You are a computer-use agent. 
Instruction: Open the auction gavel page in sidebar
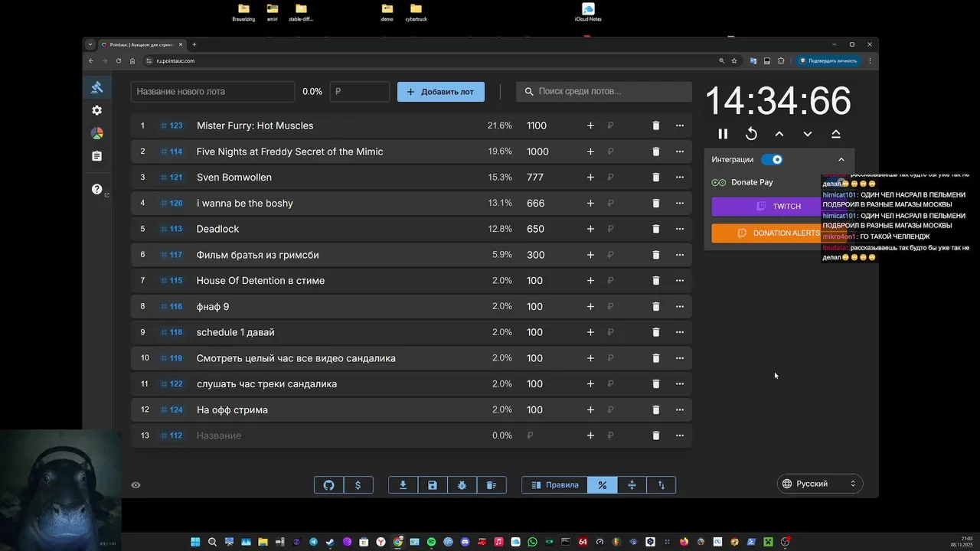click(x=96, y=87)
